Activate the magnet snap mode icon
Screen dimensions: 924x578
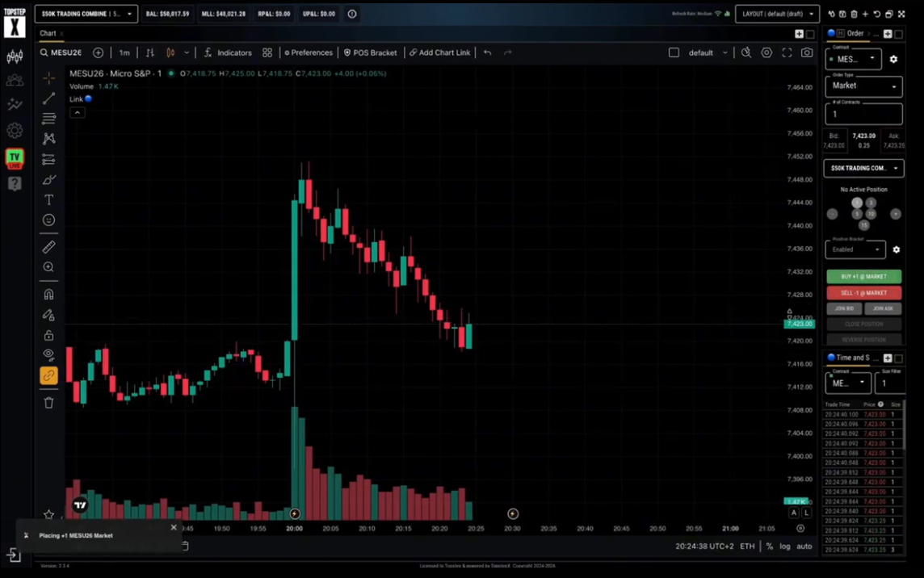tap(49, 295)
